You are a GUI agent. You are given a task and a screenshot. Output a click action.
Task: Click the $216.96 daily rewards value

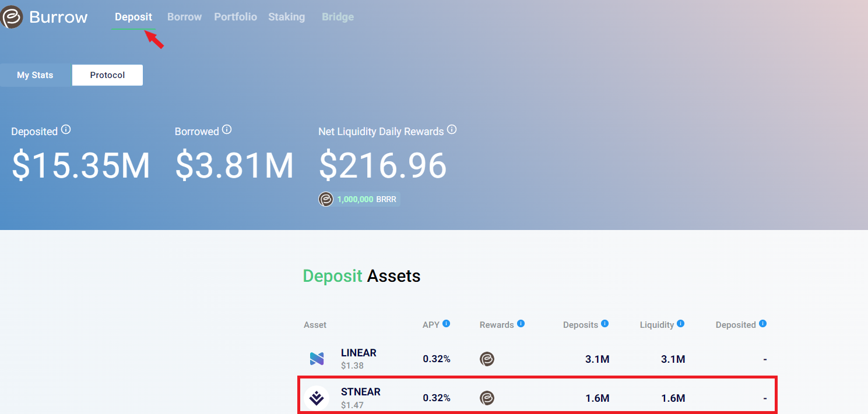[382, 165]
